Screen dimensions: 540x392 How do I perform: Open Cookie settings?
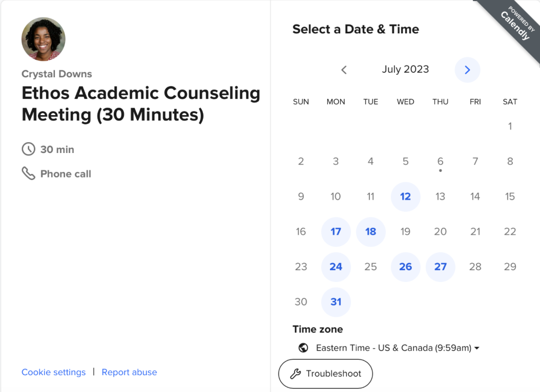click(x=53, y=373)
